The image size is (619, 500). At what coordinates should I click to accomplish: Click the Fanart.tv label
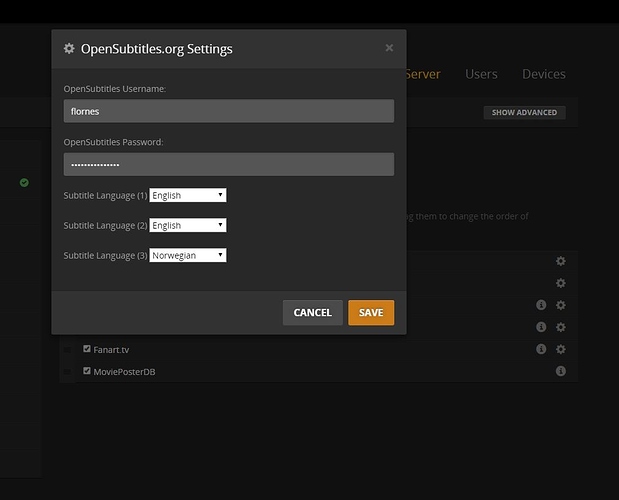click(111, 350)
